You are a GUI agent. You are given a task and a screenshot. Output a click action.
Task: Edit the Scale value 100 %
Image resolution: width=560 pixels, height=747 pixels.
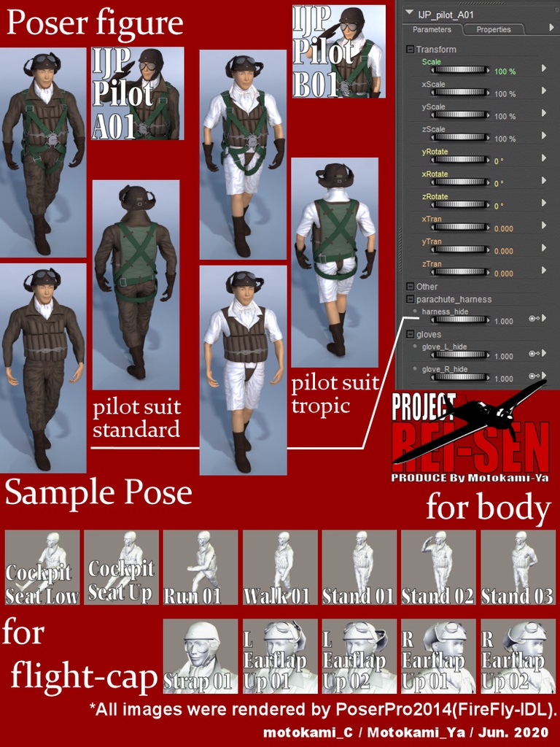coord(505,72)
